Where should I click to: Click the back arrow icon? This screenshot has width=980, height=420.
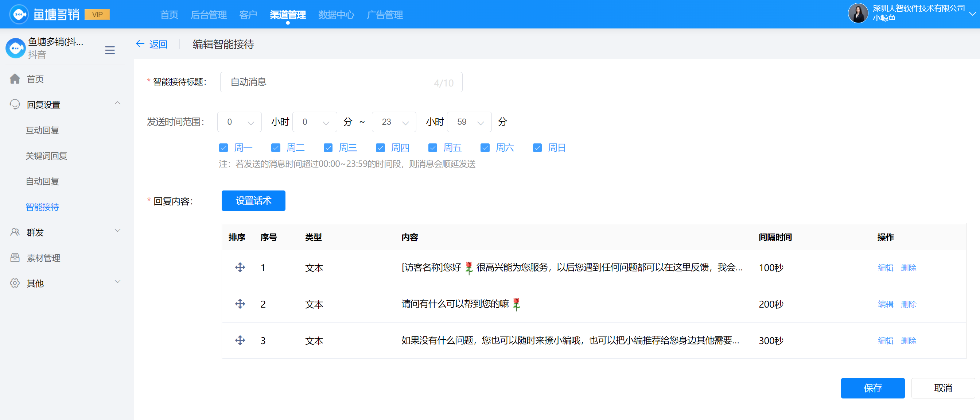click(x=140, y=44)
